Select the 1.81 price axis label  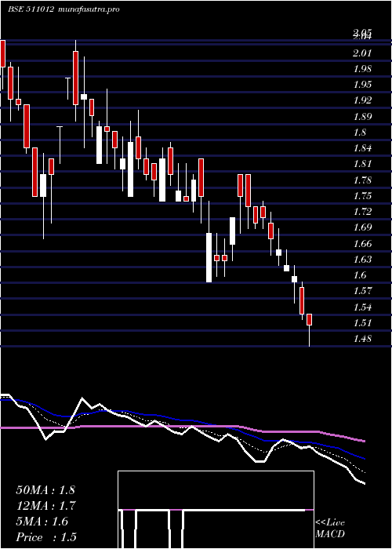tap(362, 164)
